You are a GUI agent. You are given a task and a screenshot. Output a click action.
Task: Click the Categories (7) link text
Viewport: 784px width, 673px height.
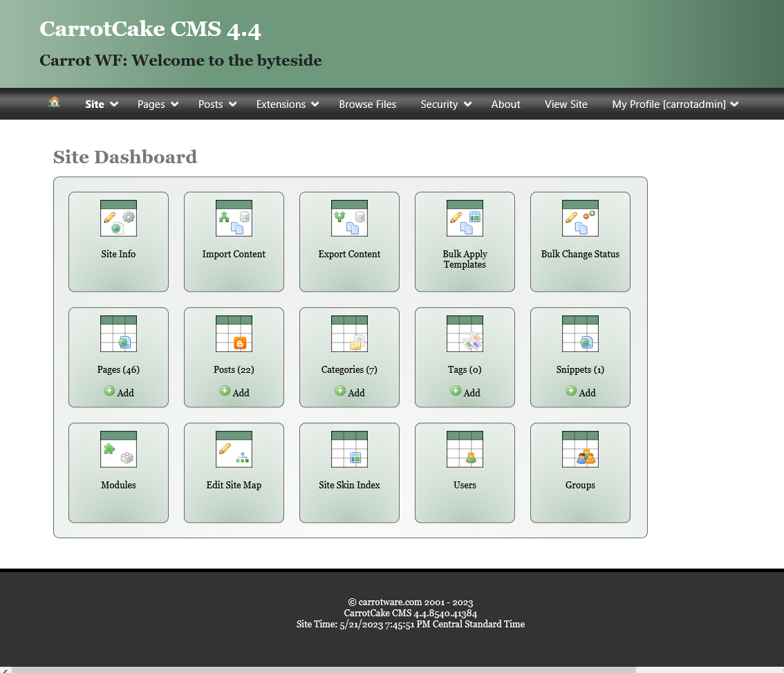(x=350, y=369)
